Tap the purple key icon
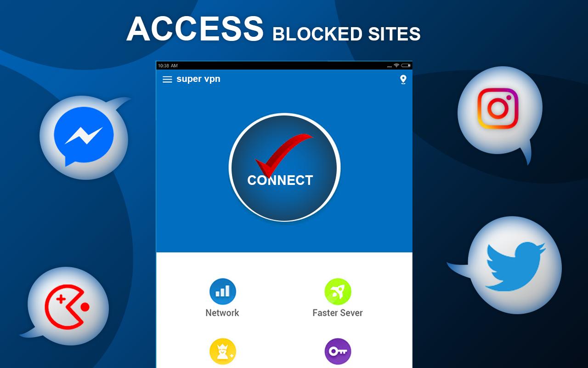 (338, 352)
